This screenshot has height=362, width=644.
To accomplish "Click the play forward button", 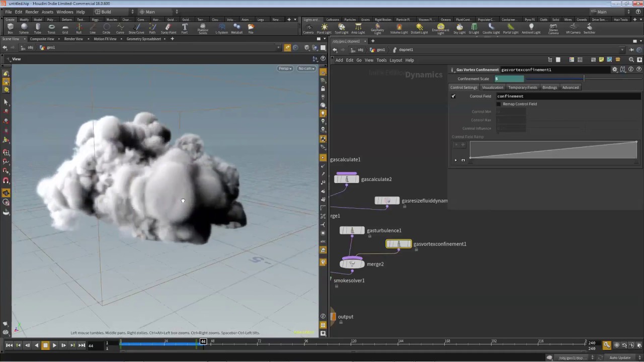I will click(54, 345).
